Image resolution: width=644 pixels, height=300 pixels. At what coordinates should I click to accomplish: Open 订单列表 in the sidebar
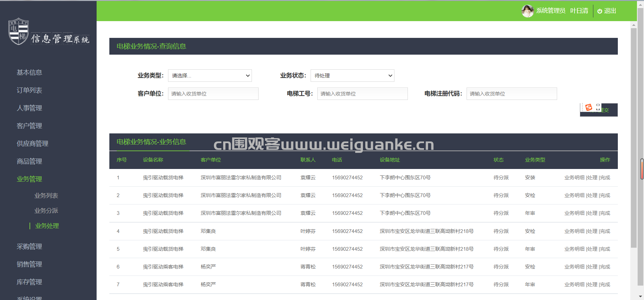tap(30, 90)
